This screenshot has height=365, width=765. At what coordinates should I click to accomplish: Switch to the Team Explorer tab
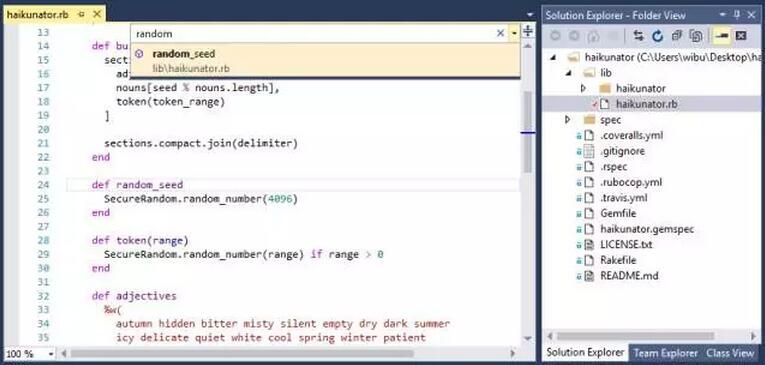tap(665, 353)
